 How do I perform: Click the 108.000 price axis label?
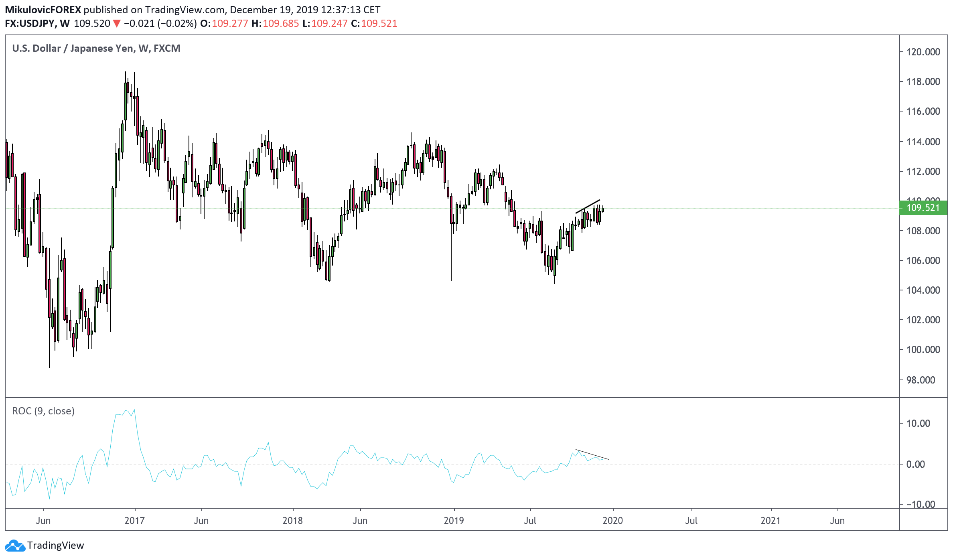tap(923, 231)
